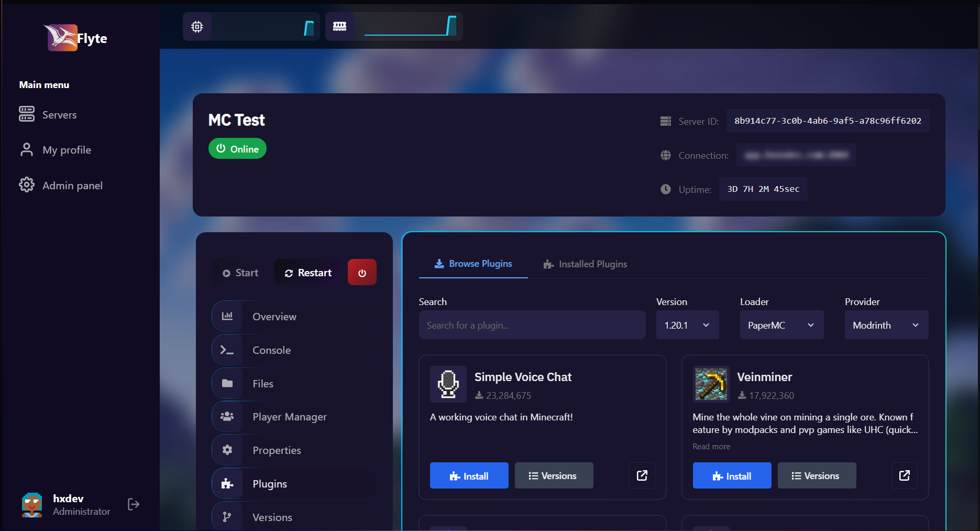Open the Modrinth Provider dropdown
980x531 pixels.
(886, 325)
